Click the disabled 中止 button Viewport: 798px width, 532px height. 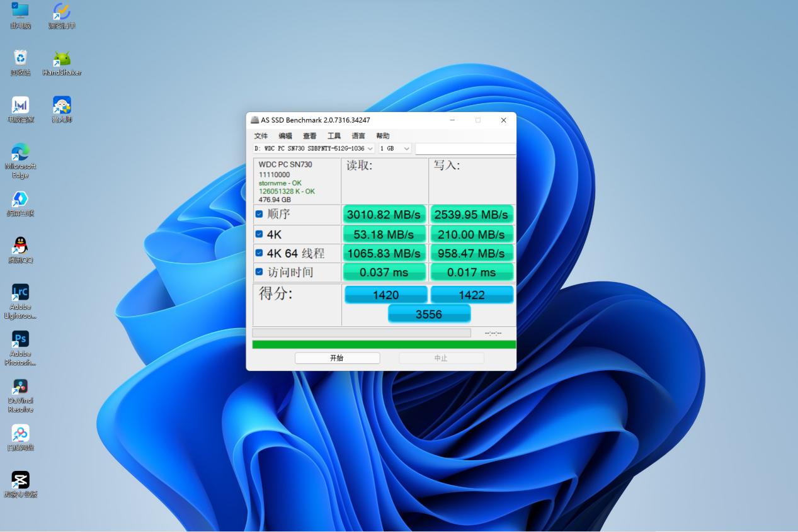point(440,358)
